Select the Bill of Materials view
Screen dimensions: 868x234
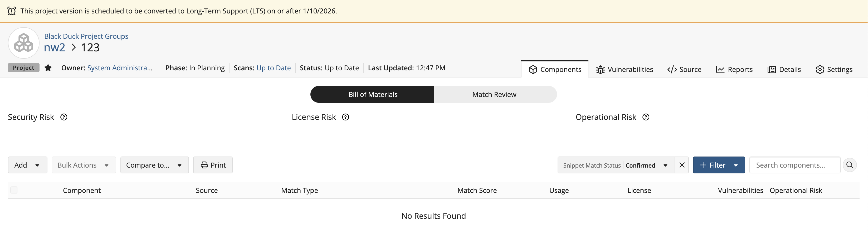(x=372, y=94)
